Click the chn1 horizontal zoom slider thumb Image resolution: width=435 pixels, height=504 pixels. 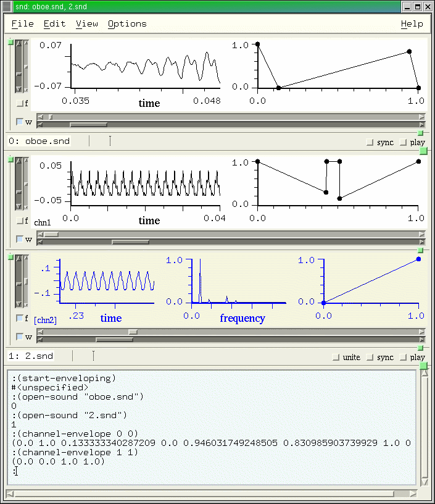[x=130, y=241]
